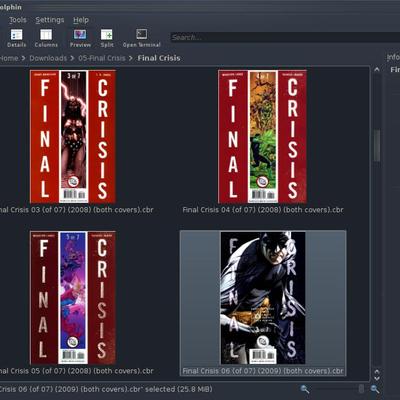Open the Settings menu

[x=50, y=20]
